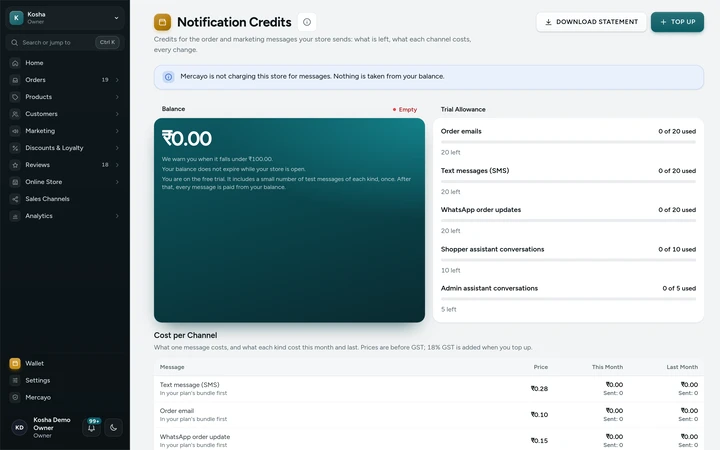Click the search magnifier icon
This screenshot has height=450, width=720.
point(15,42)
